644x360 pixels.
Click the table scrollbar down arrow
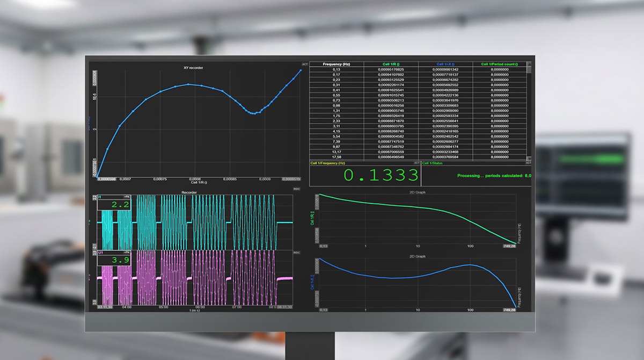point(529,159)
